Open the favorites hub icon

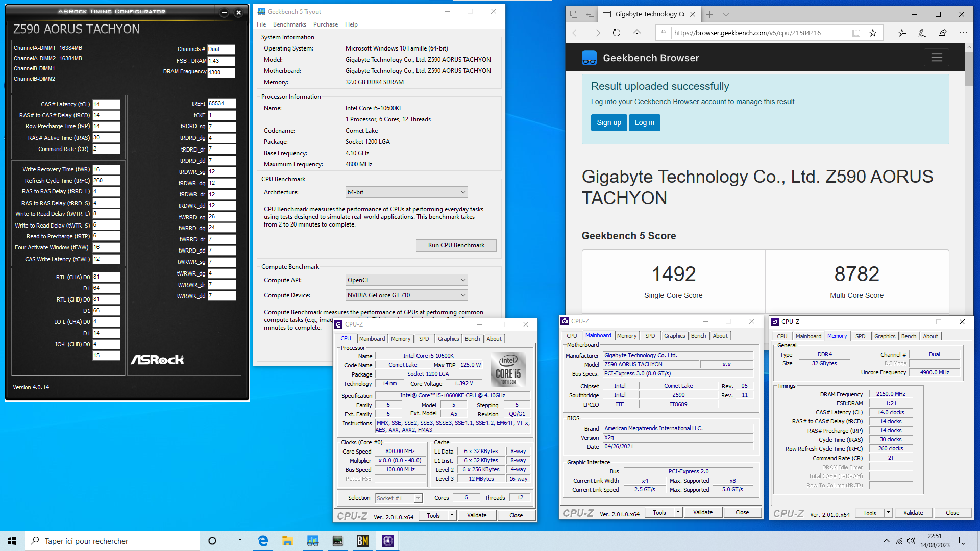pyautogui.click(x=902, y=33)
